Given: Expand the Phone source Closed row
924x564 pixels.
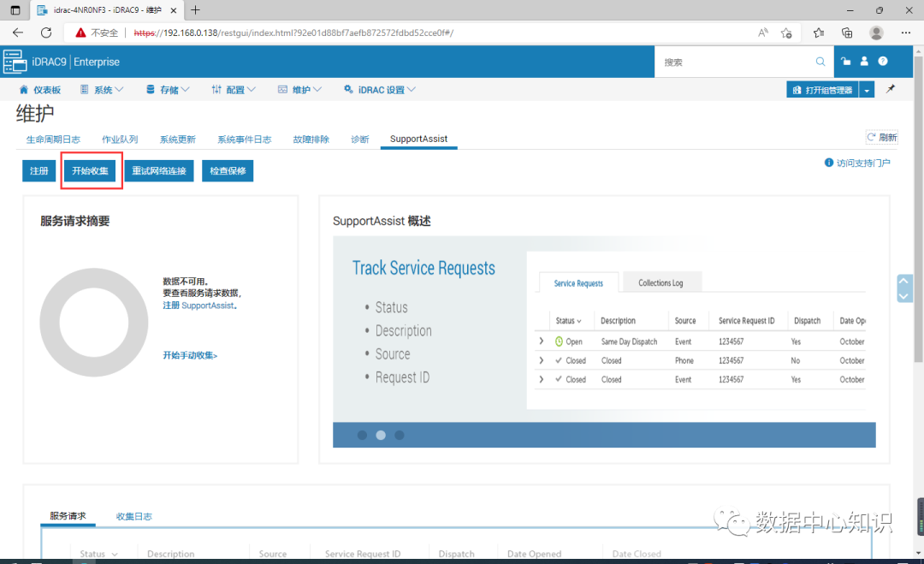Looking at the screenshot, I should [541, 360].
